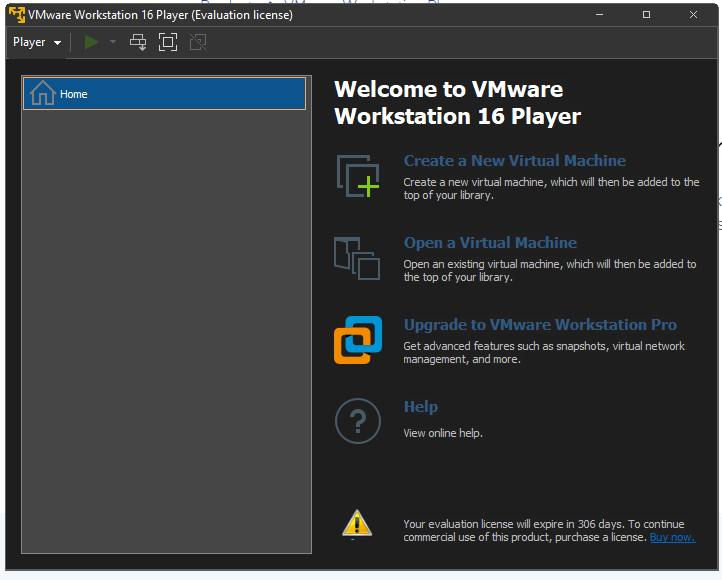Click Create a New Virtual Machine link
The width and height of the screenshot is (722, 580).
[514, 161]
